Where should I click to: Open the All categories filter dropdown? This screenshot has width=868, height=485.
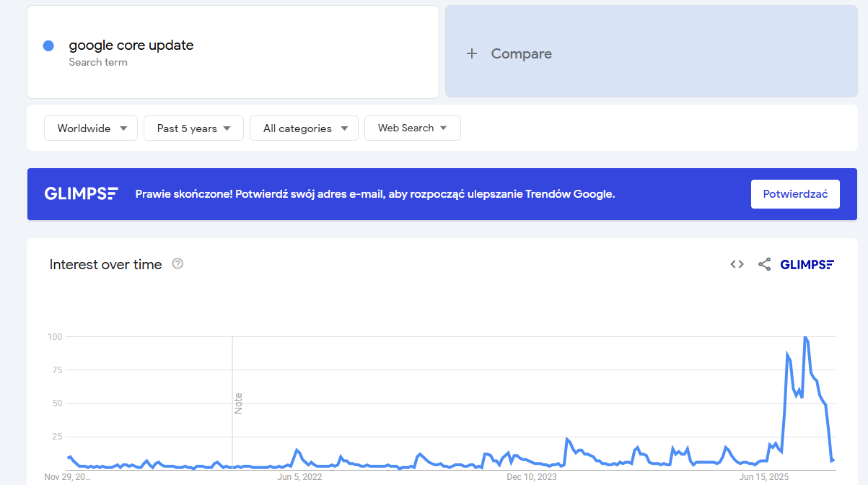(304, 128)
